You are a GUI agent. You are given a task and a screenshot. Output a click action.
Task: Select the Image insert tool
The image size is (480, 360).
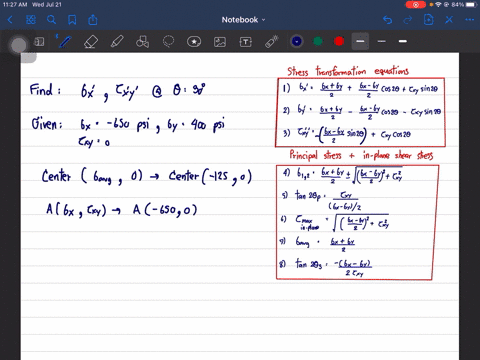220,42
